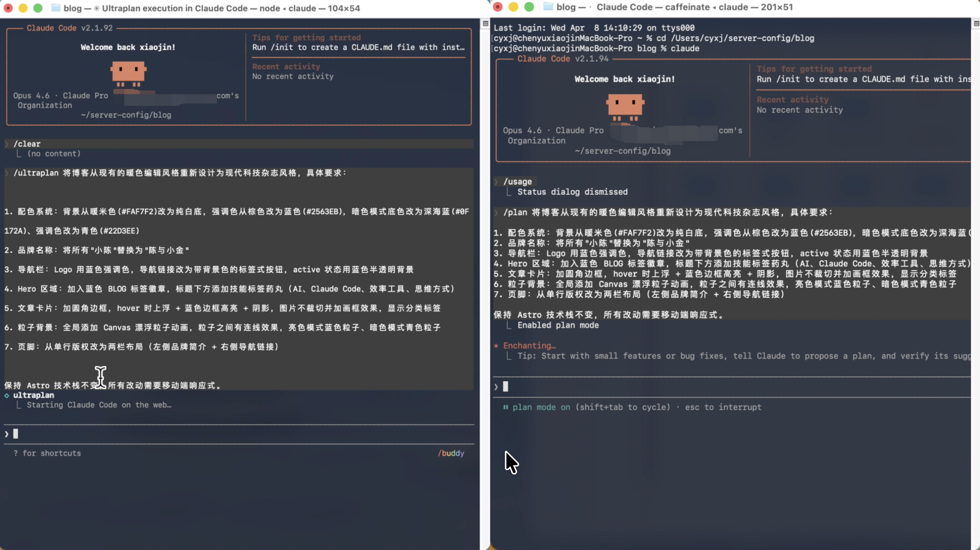This screenshot has height=550, width=980.
Task: Click 'Claude Code v2.1.92' header in left window
Action: (70, 28)
